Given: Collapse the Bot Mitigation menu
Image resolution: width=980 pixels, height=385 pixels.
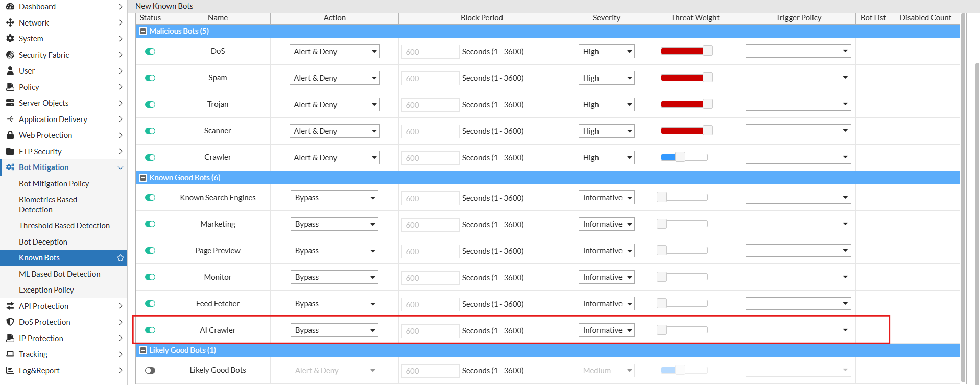Looking at the screenshot, I should [121, 167].
